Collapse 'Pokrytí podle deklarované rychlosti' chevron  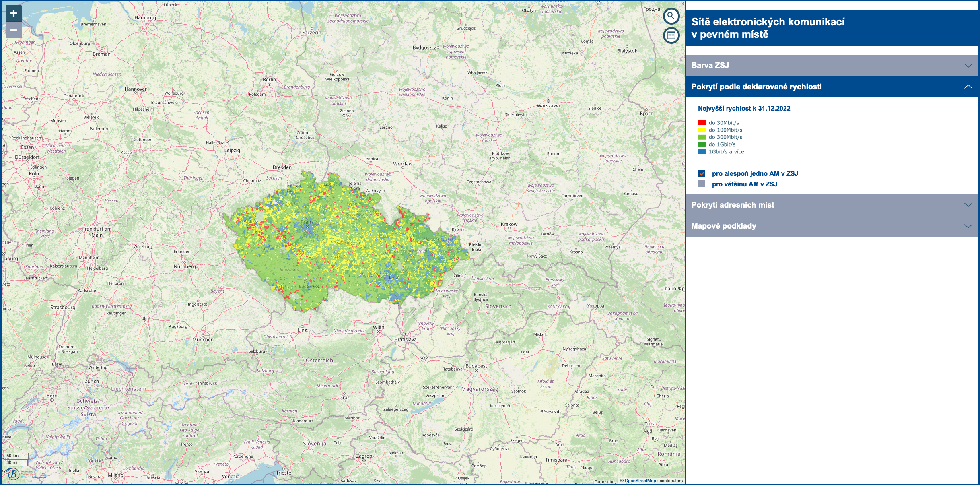coord(968,87)
